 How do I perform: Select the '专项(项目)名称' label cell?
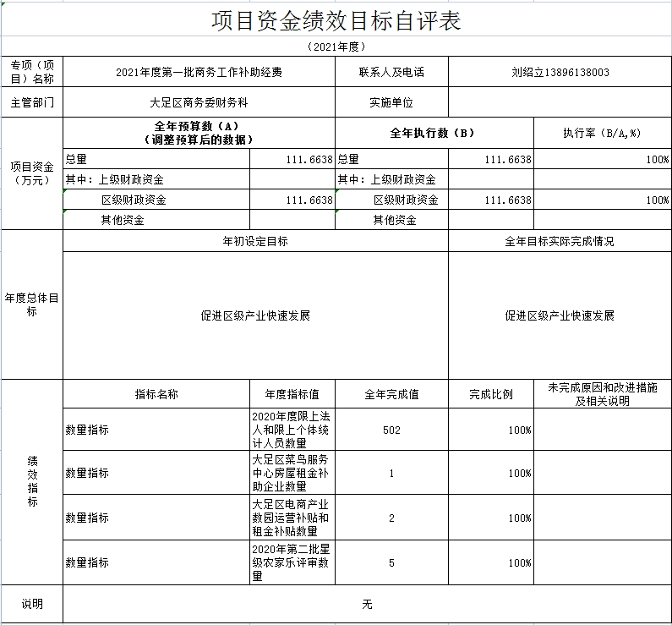coord(32,72)
